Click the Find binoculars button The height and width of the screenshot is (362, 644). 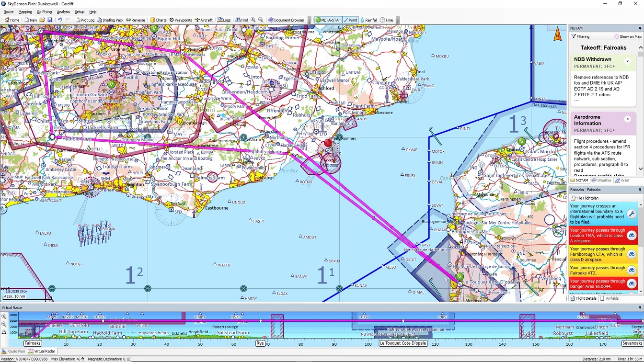pos(241,20)
